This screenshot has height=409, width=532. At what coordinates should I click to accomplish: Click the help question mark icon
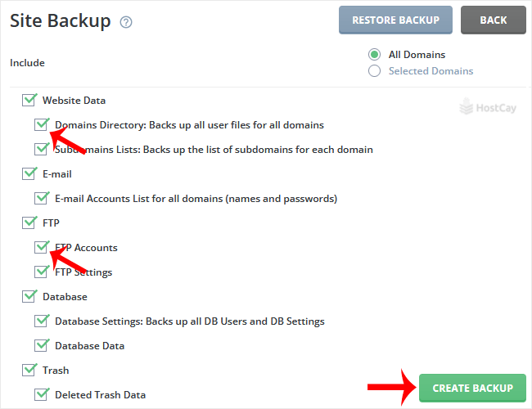tap(126, 23)
